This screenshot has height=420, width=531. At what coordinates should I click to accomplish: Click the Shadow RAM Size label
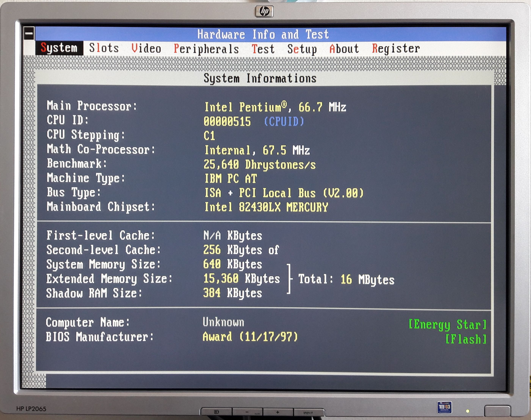click(94, 293)
